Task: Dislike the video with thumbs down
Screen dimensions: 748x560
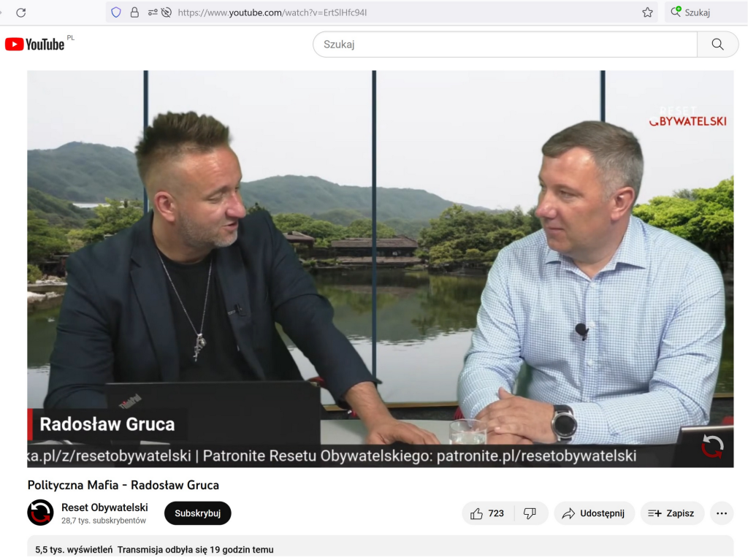Action: pyautogui.click(x=531, y=513)
